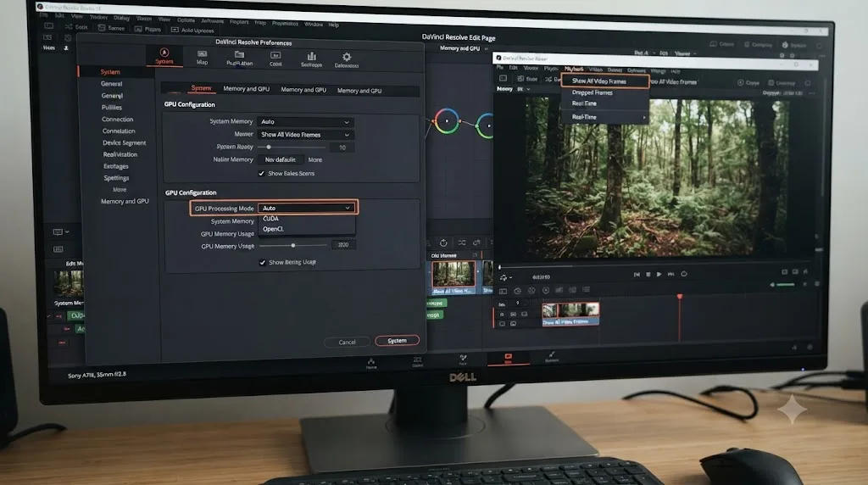This screenshot has height=485, width=868.
Task: Click the speaker volume icon in viewer
Action: [773, 285]
